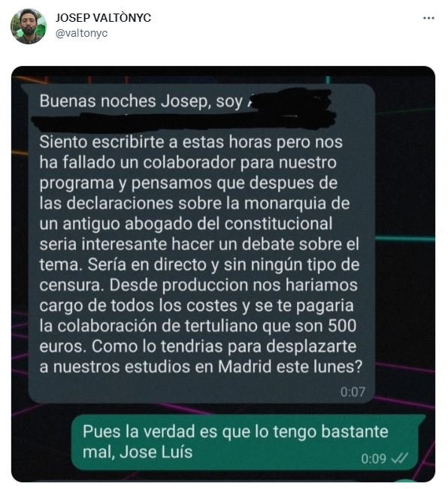Click the double-check read receipt icon
The height and width of the screenshot is (489, 448).
pyautogui.click(x=399, y=458)
